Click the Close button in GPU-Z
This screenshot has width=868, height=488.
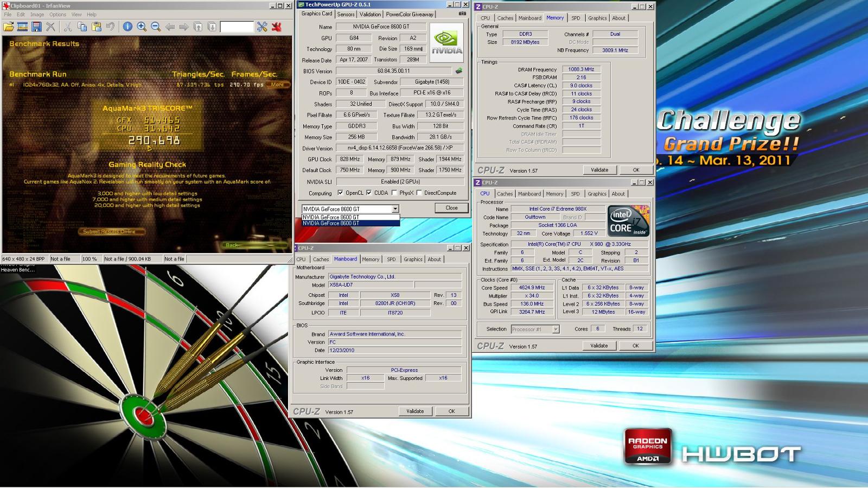click(451, 208)
